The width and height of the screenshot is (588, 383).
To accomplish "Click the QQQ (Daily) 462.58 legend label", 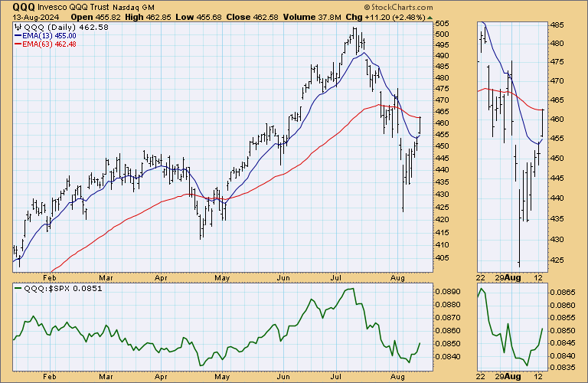I will [x=66, y=28].
